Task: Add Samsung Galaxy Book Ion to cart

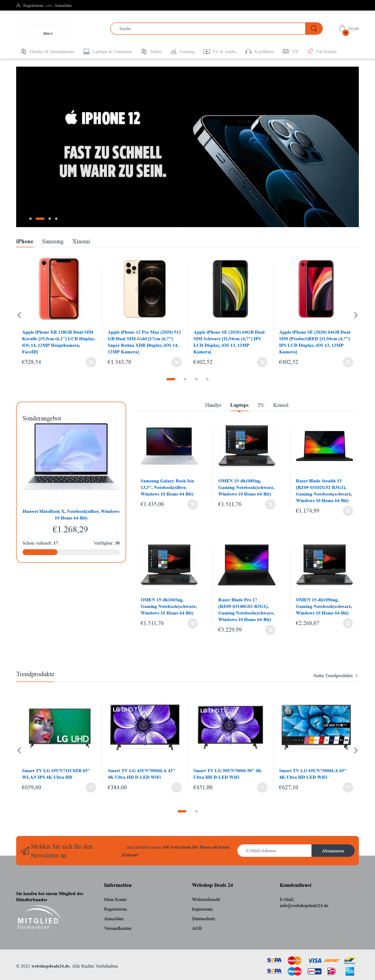Action: (193, 504)
